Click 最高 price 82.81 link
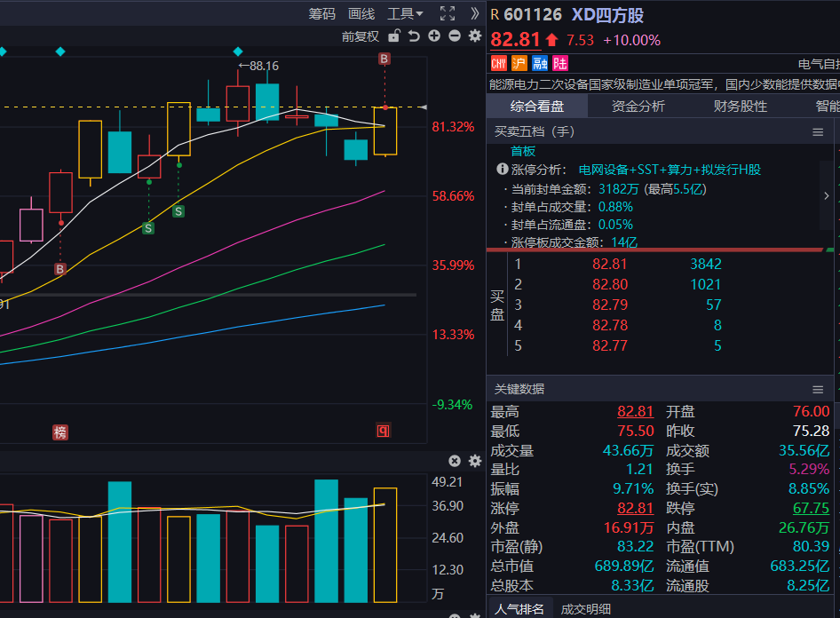 (636, 411)
